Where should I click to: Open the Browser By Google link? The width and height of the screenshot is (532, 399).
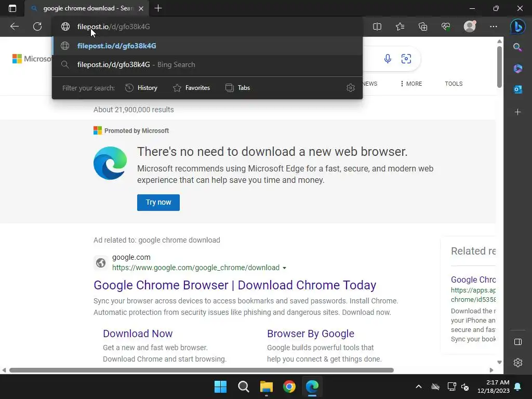[311, 334]
